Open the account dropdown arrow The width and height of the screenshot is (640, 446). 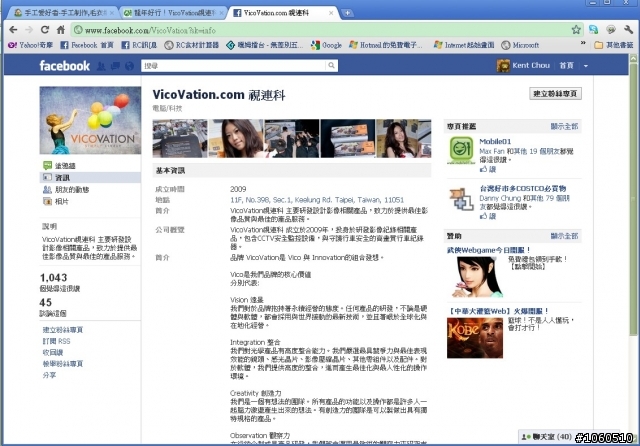click(x=586, y=66)
